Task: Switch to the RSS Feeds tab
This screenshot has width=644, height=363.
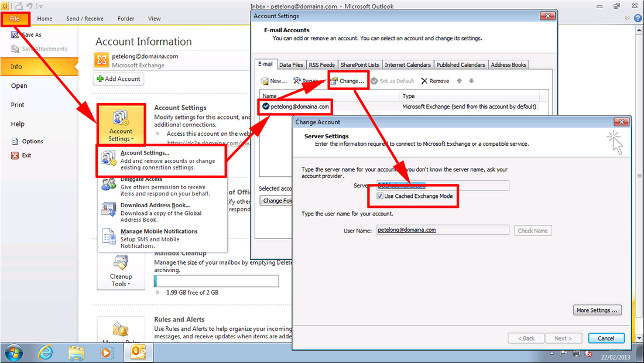Action: 321,65
